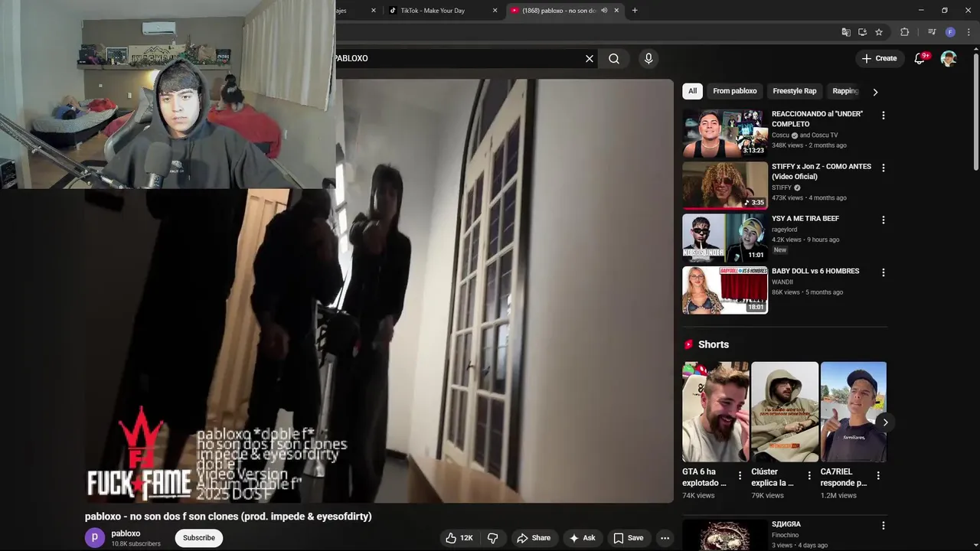Open the rageylord channel link
The image size is (980, 551).
click(785, 230)
